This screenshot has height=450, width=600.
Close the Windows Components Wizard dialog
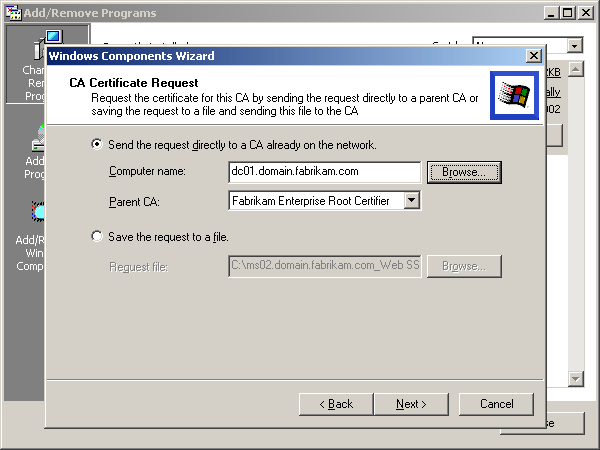tap(534, 56)
